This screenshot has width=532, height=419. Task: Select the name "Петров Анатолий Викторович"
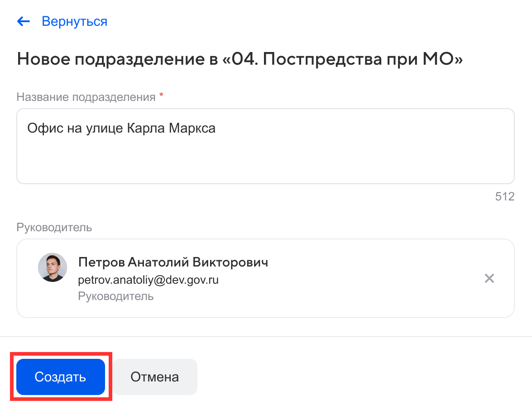coord(173,262)
